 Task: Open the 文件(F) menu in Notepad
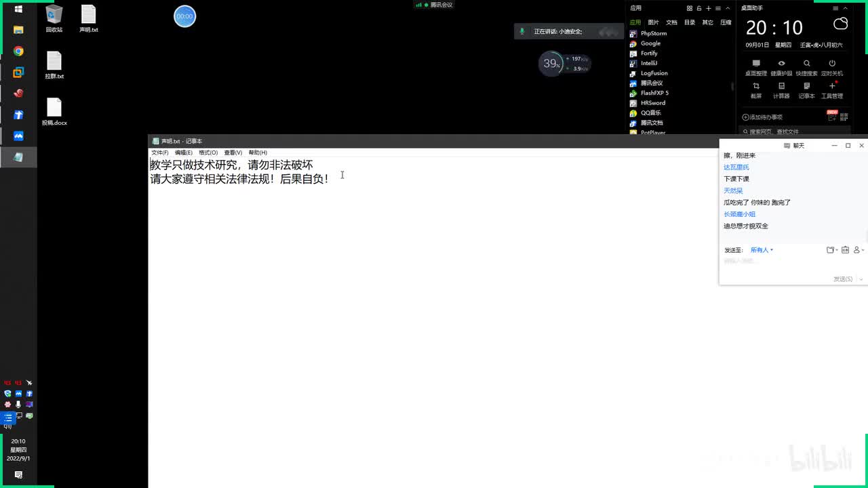160,152
